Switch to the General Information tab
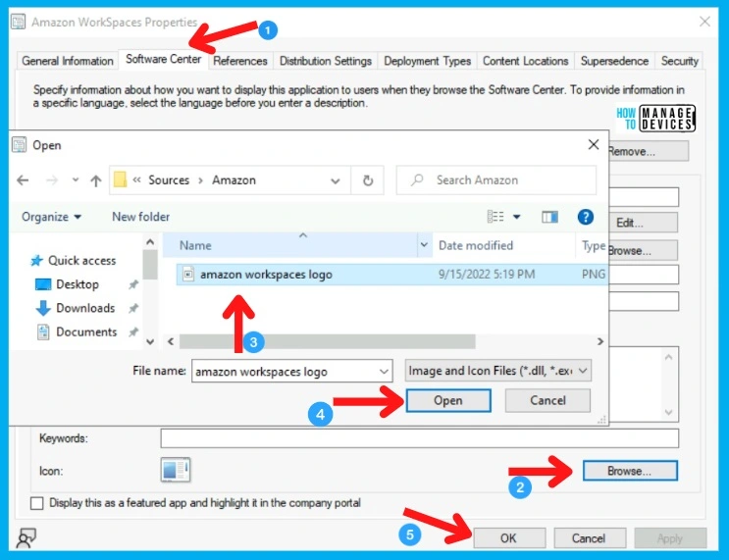729x560 pixels. [x=68, y=61]
